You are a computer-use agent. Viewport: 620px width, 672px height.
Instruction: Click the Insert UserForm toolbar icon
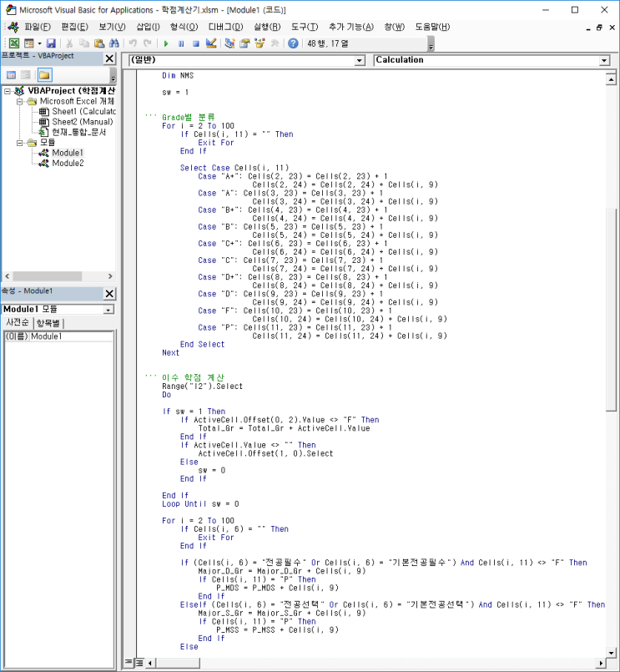pos(28,43)
